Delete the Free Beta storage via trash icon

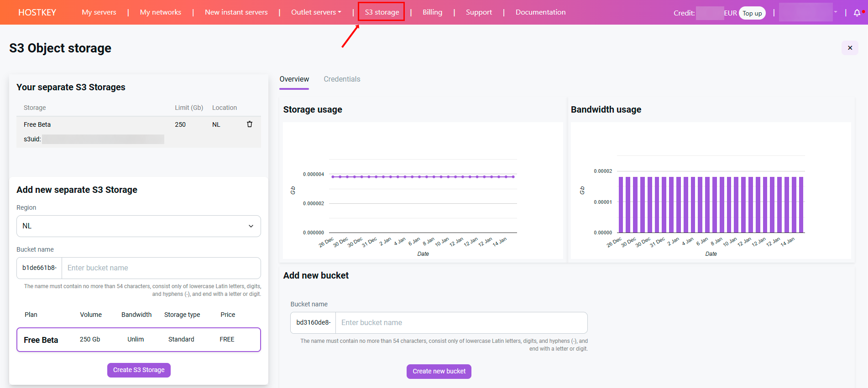250,124
